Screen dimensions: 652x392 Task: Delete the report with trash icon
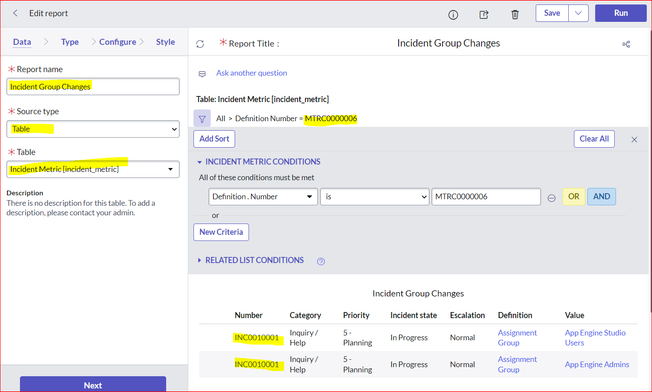(515, 15)
